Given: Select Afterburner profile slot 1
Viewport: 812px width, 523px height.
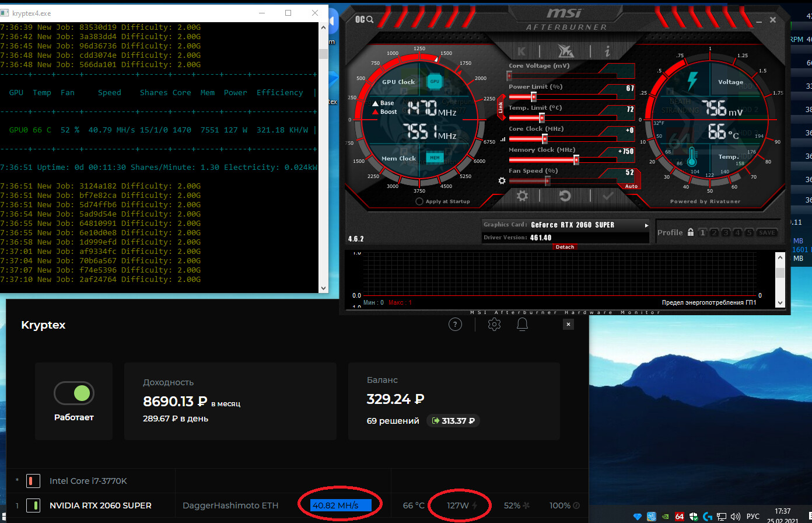Looking at the screenshot, I should coord(702,232).
